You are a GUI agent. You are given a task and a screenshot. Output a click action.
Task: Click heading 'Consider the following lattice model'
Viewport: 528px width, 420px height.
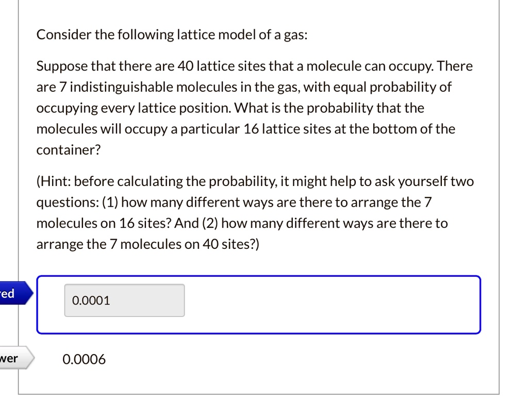172,35
